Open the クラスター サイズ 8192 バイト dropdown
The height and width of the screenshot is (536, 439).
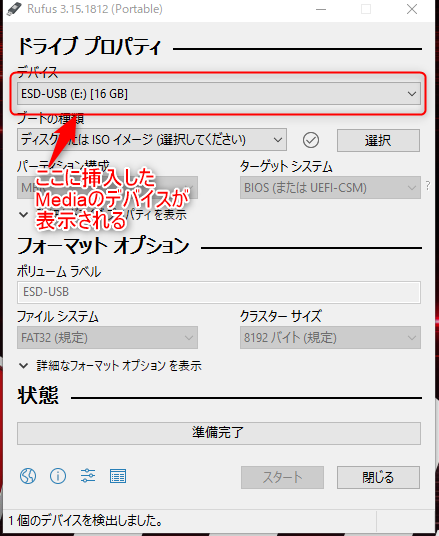pyautogui.click(x=330, y=338)
